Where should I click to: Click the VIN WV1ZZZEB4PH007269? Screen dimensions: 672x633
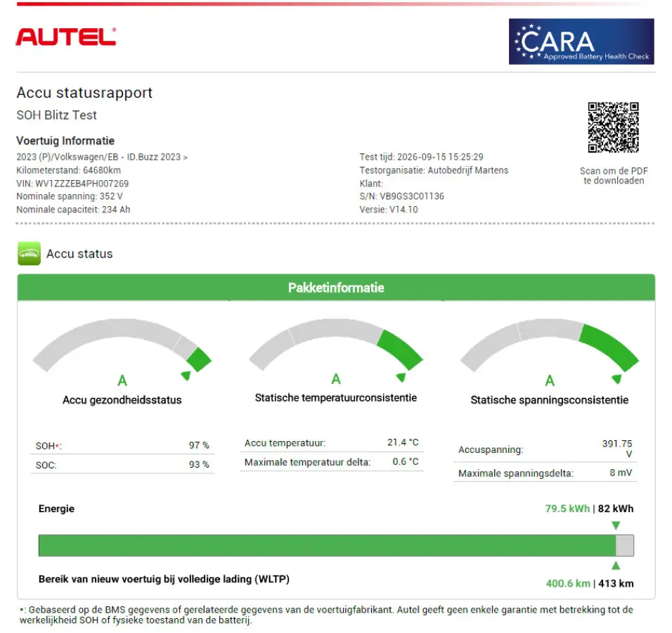pyautogui.click(x=72, y=184)
